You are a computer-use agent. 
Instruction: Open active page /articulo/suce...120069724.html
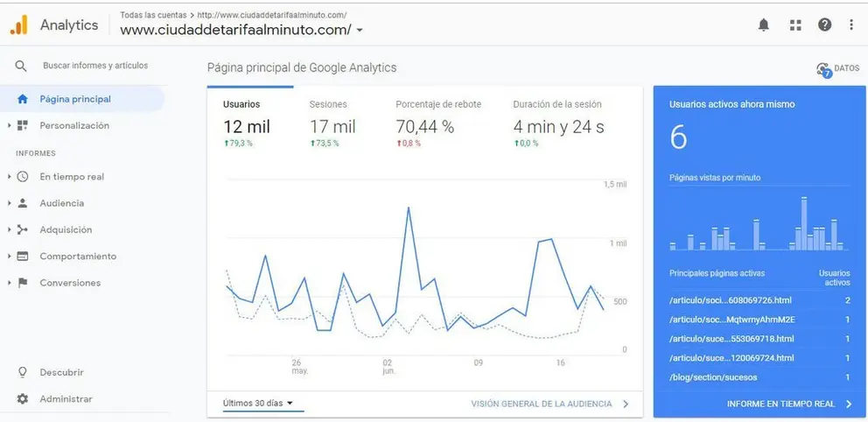click(731, 358)
